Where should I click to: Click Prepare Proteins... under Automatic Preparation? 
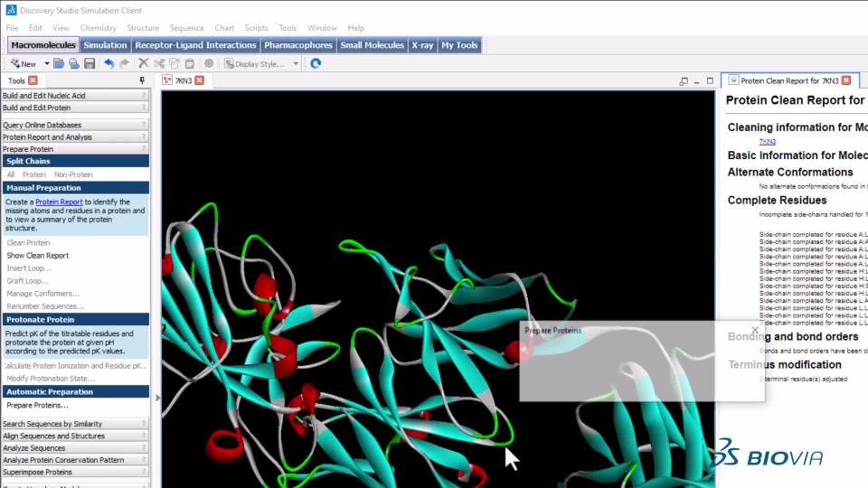tap(37, 406)
